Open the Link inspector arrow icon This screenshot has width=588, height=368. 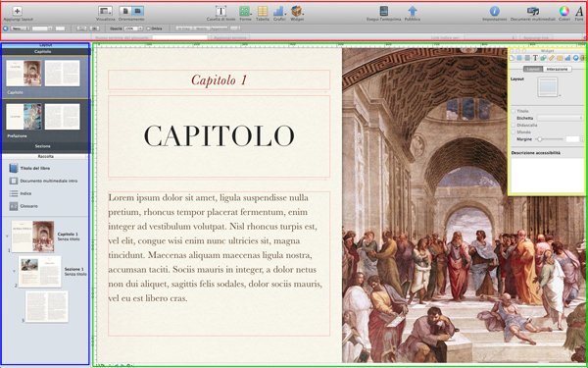tap(575, 58)
